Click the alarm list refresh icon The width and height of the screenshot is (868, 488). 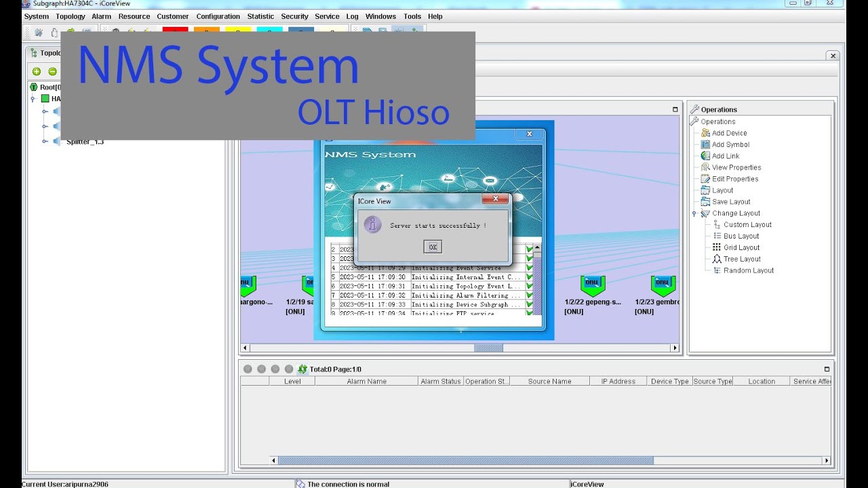(302, 369)
